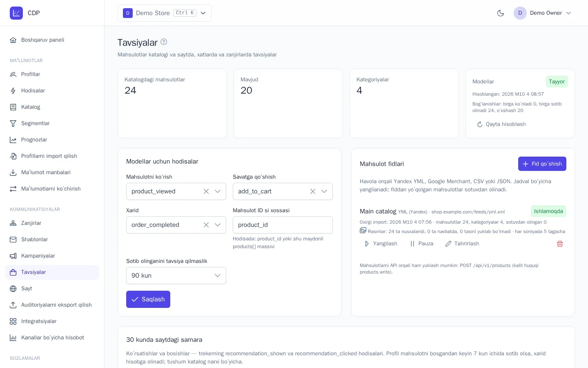Click Yangilash for Main catalog
Viewport: 588px width, 368px height.
click(380, 244)
